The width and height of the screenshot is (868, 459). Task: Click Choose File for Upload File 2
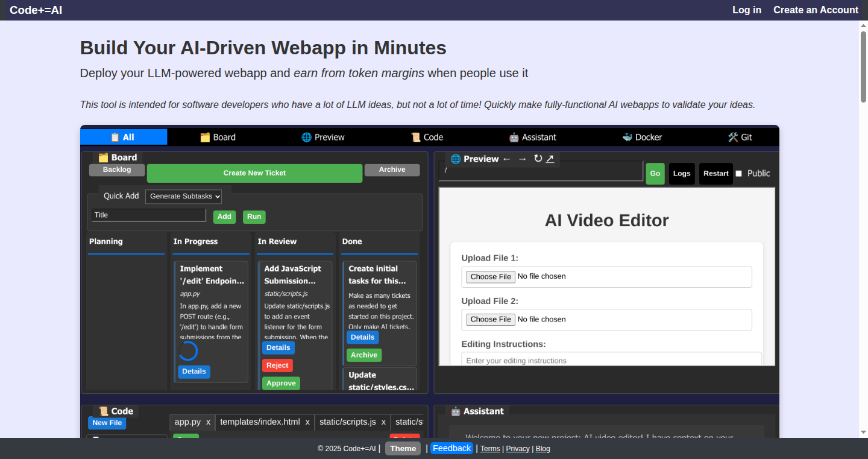491,320
